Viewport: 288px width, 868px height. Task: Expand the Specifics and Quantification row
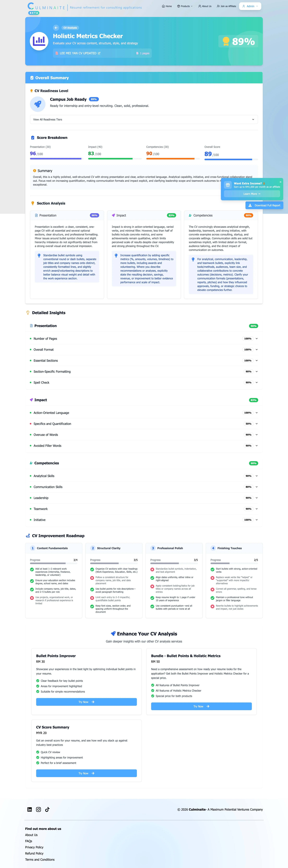click(144, 424)
